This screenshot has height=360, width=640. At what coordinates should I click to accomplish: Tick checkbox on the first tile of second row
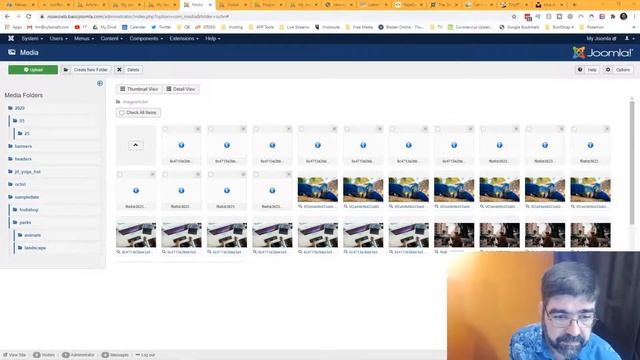tap(120, 174)
